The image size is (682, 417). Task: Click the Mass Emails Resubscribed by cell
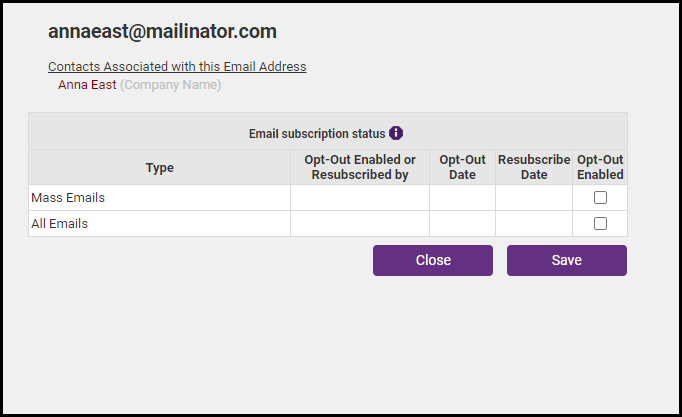click(x=360, y=198)
